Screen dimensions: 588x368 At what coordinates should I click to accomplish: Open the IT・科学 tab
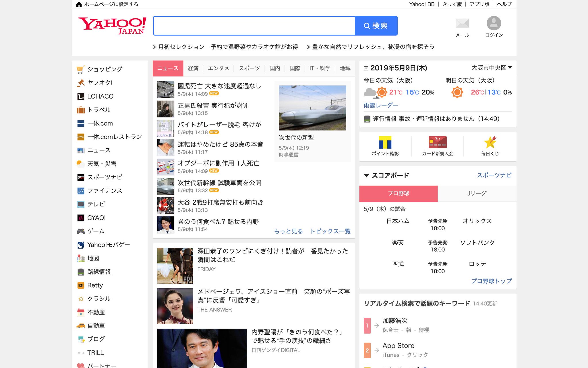click(320, 68)
